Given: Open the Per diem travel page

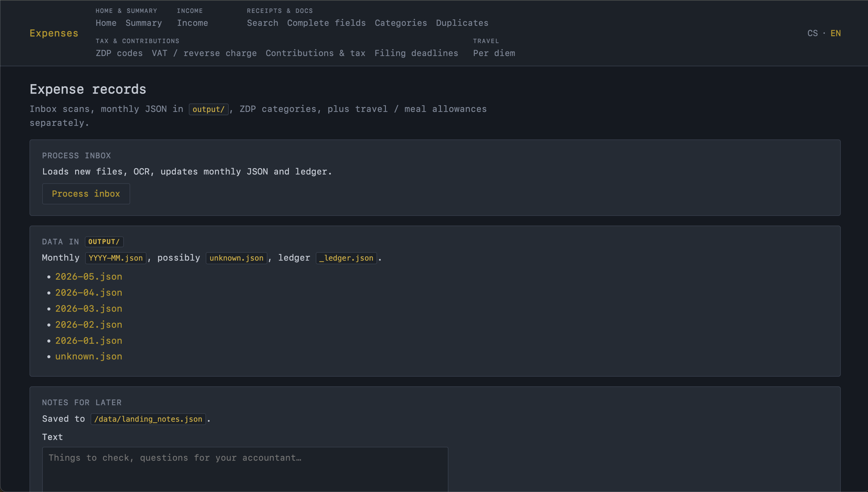Looking at the screenshot, I should (494, 53).
